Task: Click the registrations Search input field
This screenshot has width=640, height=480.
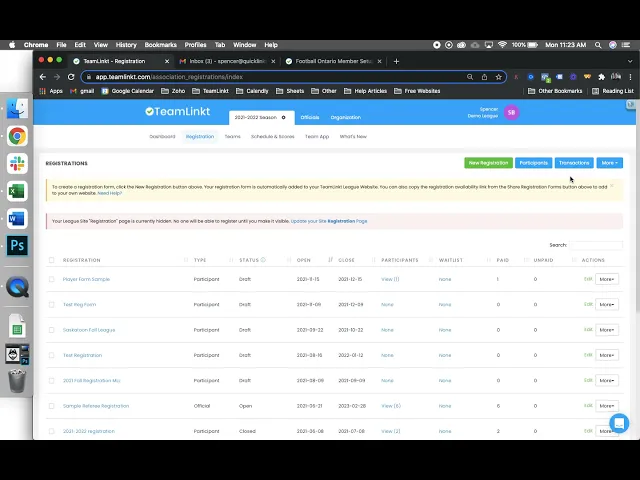Action: pos(596,245)
